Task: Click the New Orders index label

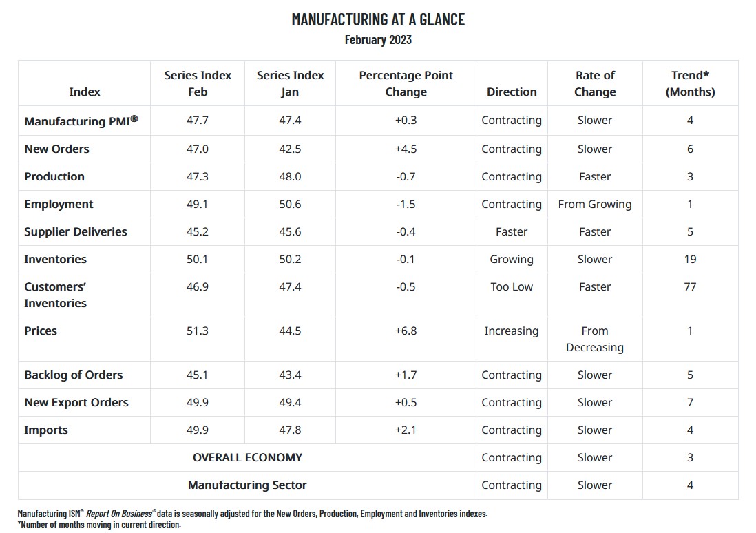Action: [57, 149]
